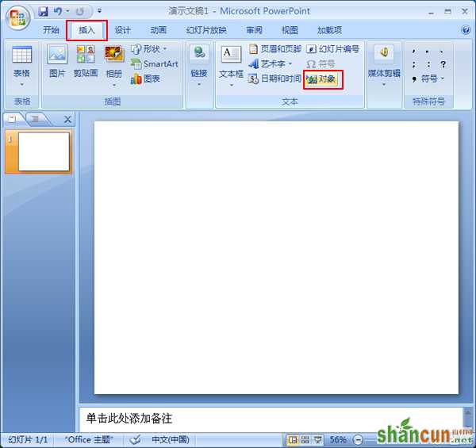Open the 审阅 tab

254,30
